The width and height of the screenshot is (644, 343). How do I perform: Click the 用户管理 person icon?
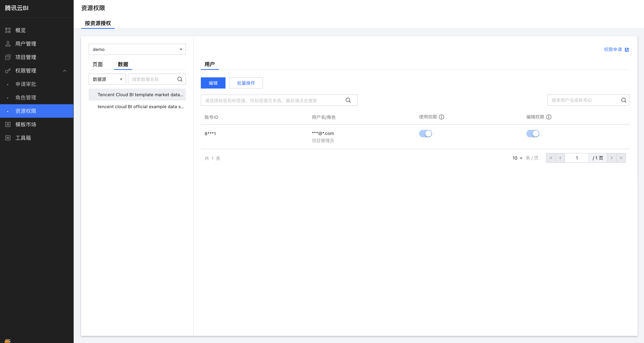pyautogui.click(x=8, y=44)
